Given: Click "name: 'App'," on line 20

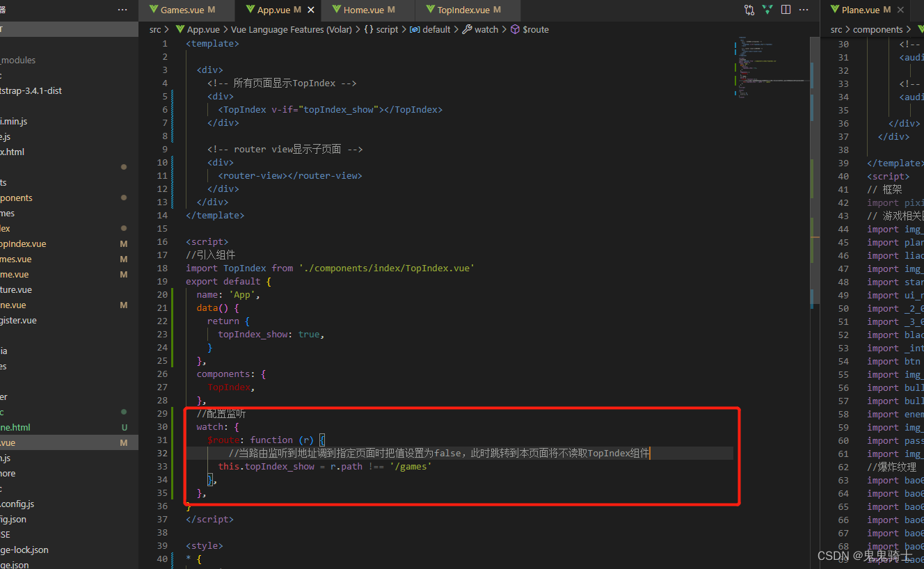Looking at the screenshot, I should [x=228, y=294].
